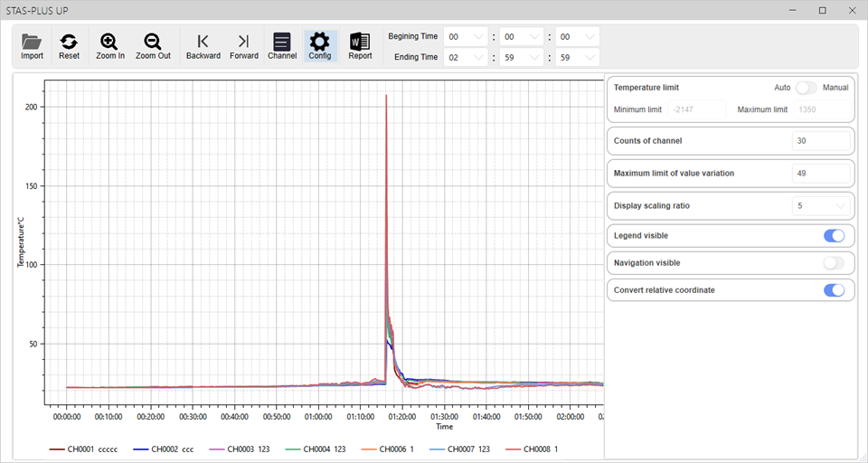Screen dimensions: 868x463
Task: Expand Display scaling ratio dropdown
Action: (x=821, y=206)
